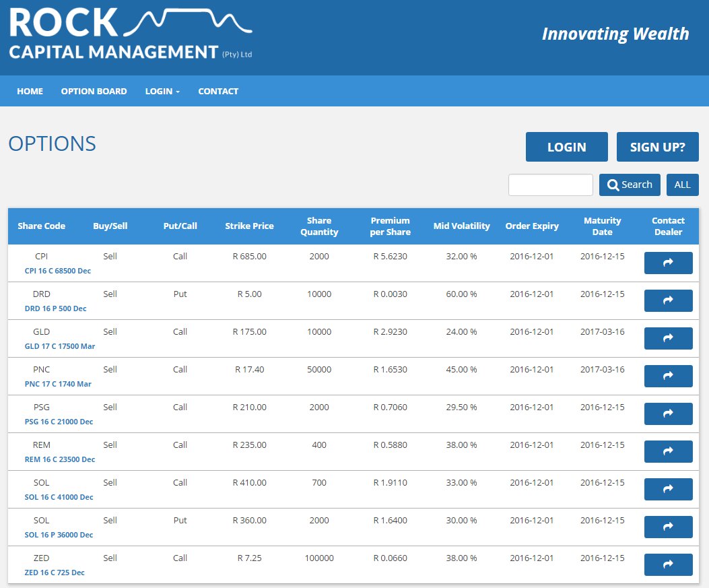
Task: Focus the search input field
Action: click(x=550, y=185)
